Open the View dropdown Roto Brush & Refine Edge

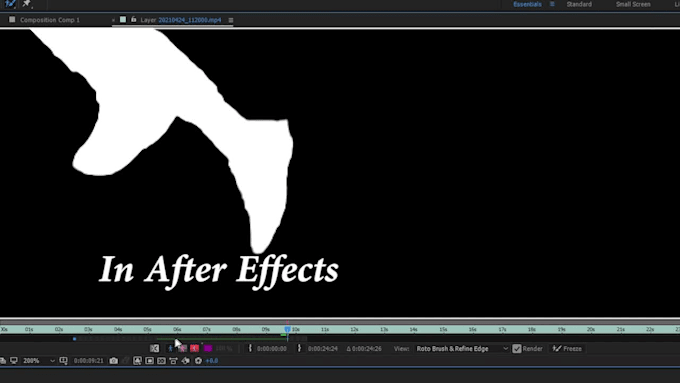461,349
